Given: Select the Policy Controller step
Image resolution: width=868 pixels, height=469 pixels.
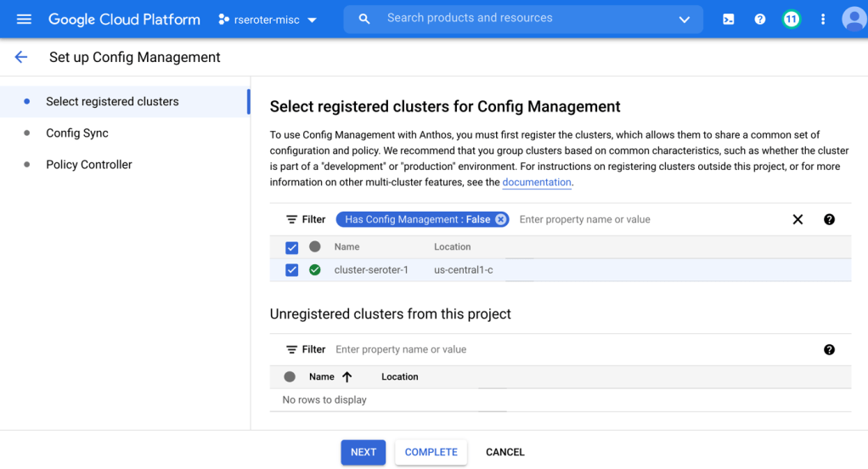Looking at the screenshot, I should pos(89,164).
